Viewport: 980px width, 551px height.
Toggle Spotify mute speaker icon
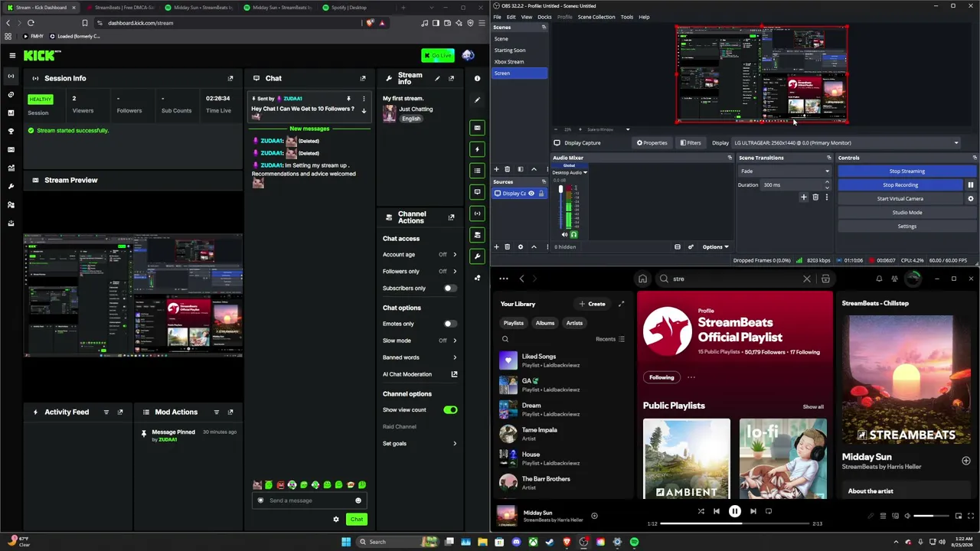click(907, 516)
